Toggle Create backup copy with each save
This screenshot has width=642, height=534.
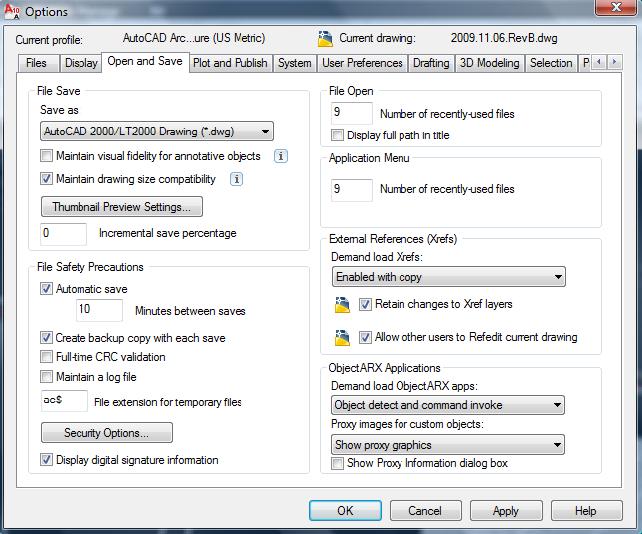pyautogui.click(x=46, y=338)
